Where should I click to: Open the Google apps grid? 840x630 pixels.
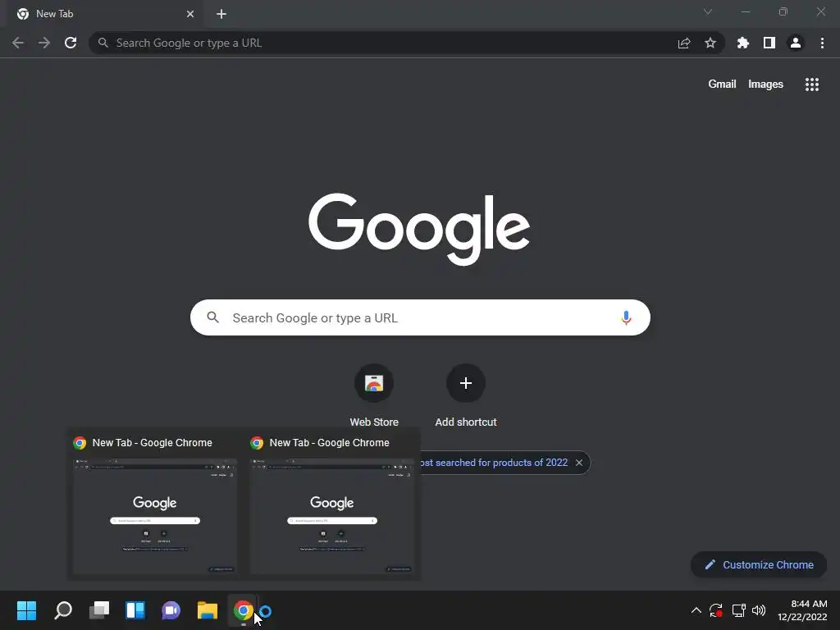pos(812,84)
